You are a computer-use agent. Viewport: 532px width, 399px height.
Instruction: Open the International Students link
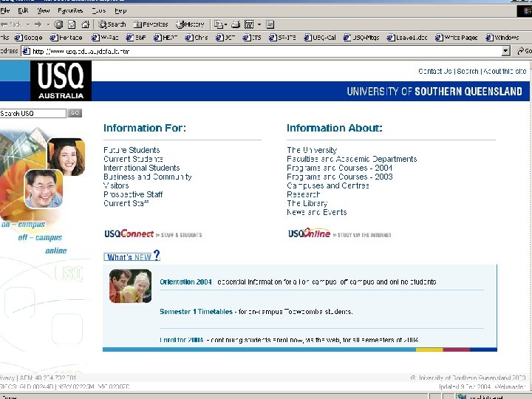click(x=141, y=168)
